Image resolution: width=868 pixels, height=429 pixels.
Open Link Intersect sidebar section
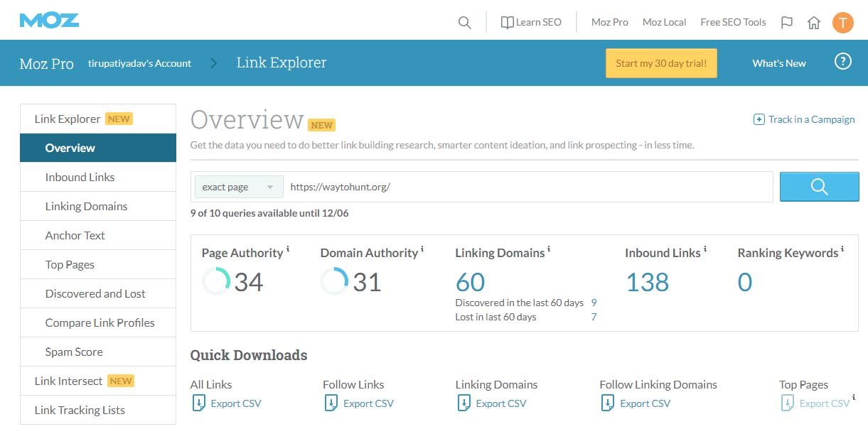(98, 381)
